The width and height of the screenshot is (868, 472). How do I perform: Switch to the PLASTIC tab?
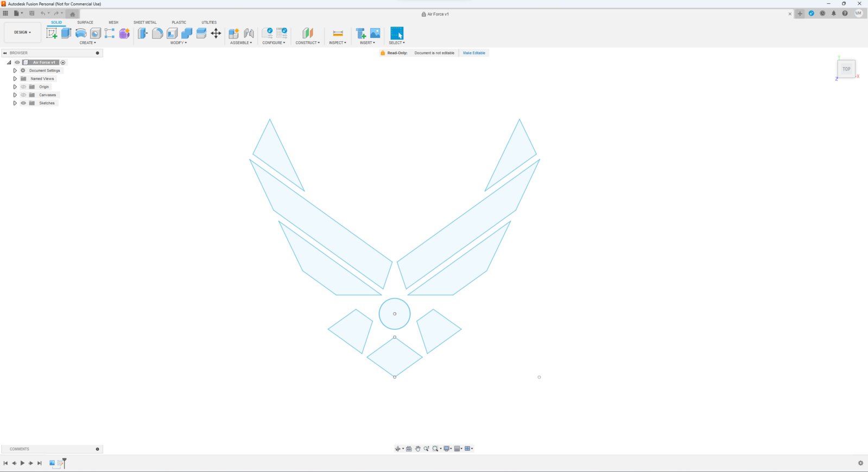(x=179, y=22)
